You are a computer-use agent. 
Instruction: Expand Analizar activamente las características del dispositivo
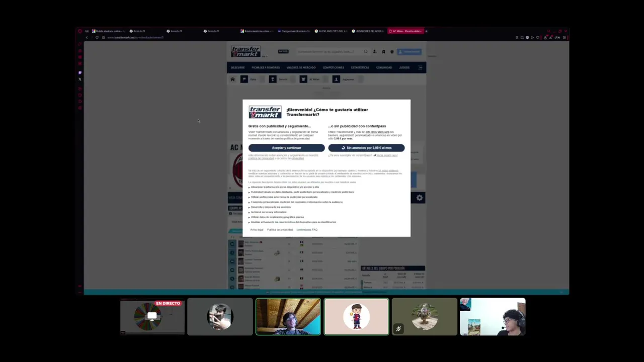(292, 222)
